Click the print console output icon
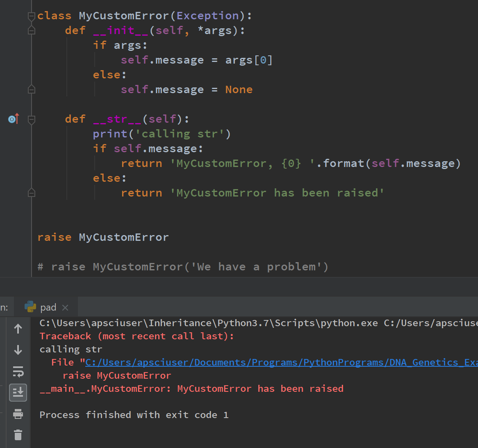This screenshot has height=448, width=478. [x=18, y=414]
